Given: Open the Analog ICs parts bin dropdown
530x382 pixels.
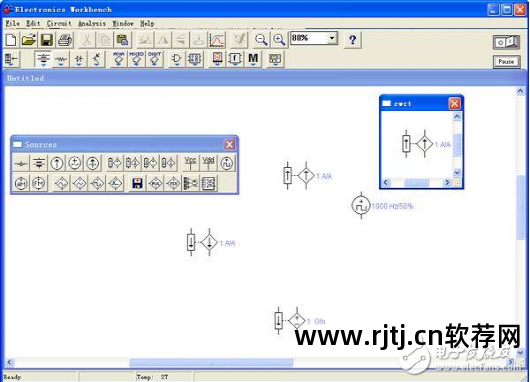Looking at the screenshot, I should click(x=119, y=59).
